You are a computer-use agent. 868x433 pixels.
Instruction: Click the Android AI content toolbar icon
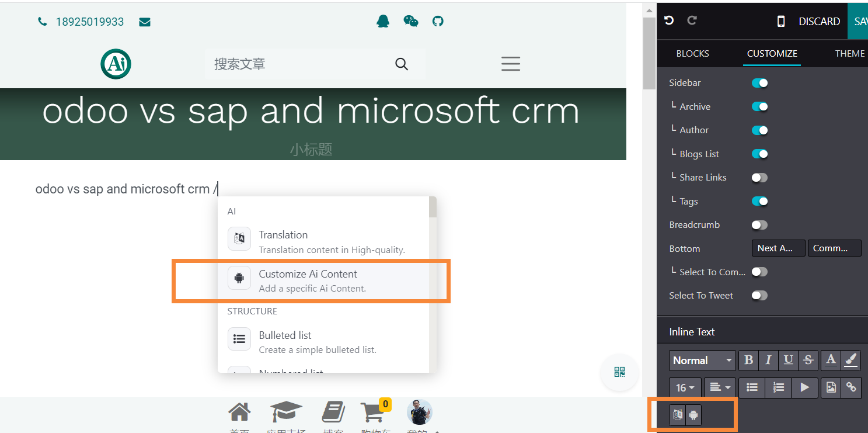pyautogui.click(x=693, y=415)
